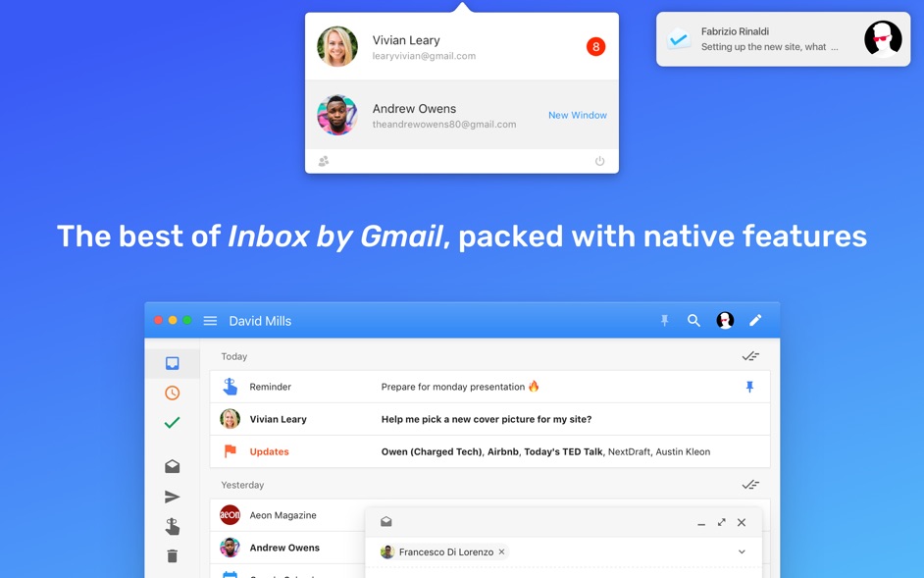This screenshot has width=924, height=578.
Task: Open the Andrew Owens email row
Action: tap(287, 548)
